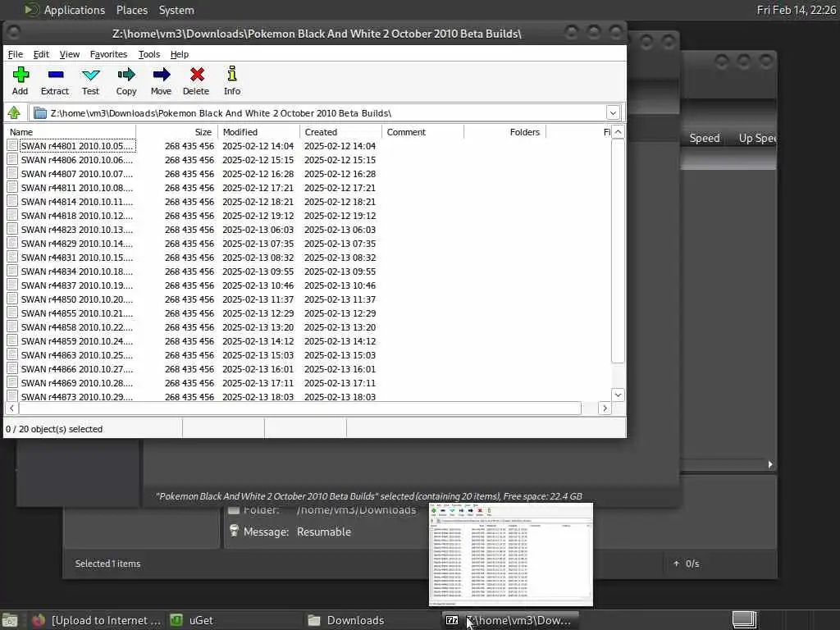This screenshot has height=630, width=840.
Task: Select file SWAN r44855 2010.10.21
Action: tap(76, 313)
